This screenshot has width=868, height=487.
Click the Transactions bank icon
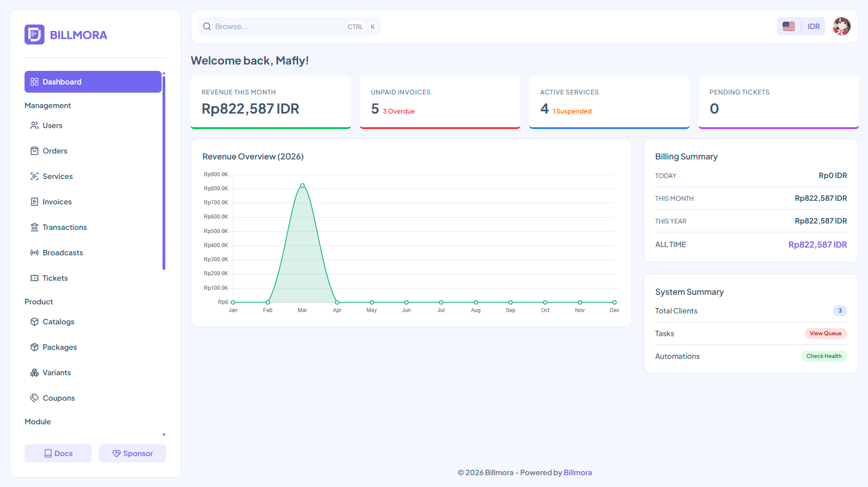(x=35, y=227)
